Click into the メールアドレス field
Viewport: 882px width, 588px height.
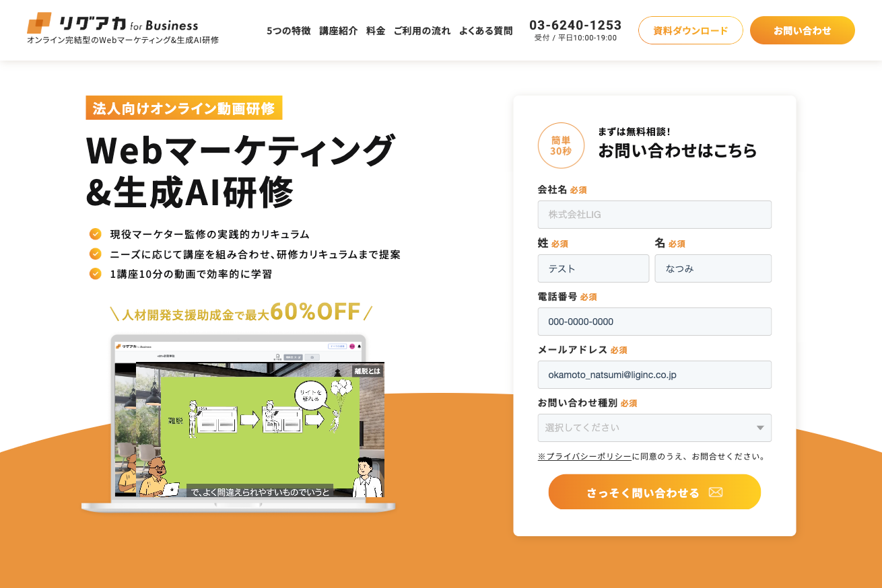point(654,375)
